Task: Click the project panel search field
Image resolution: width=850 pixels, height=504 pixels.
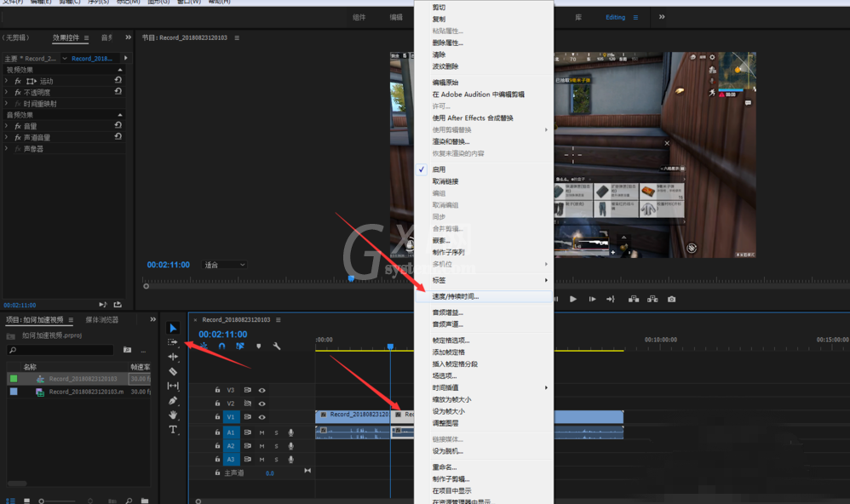Action: pos(60,350)
